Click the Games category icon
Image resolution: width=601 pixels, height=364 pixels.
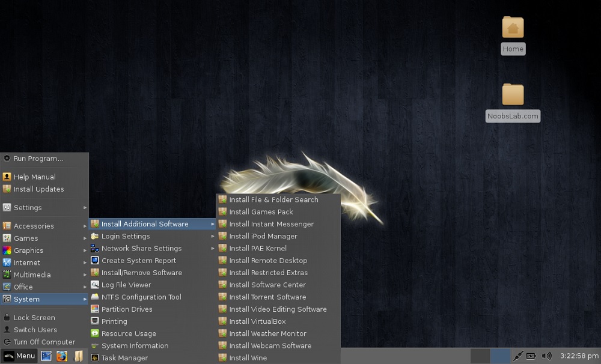[7, 238]
